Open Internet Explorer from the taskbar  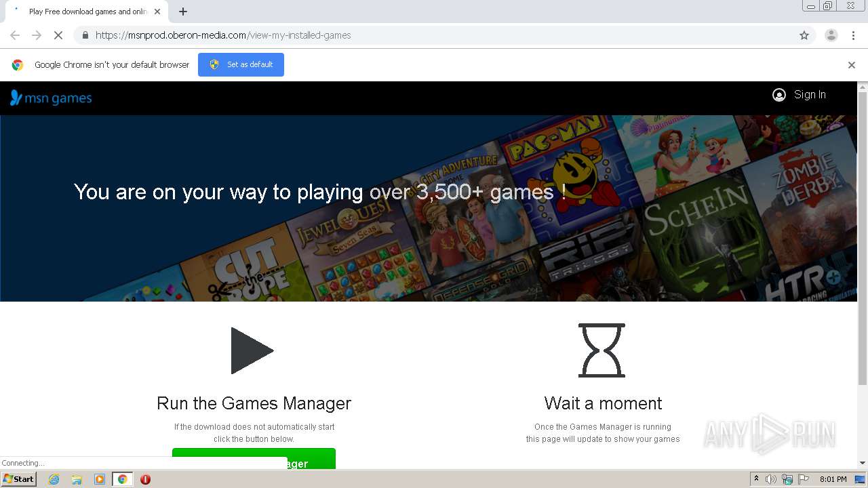pos(54,479)
